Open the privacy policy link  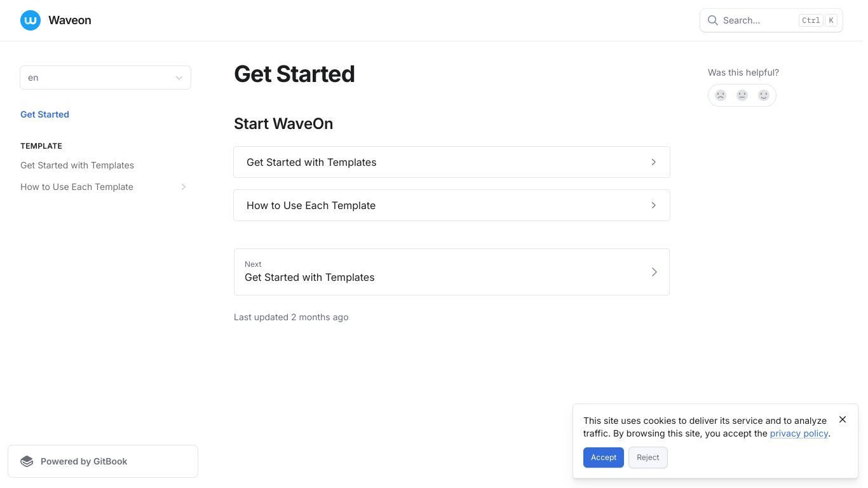click(799, 433)
